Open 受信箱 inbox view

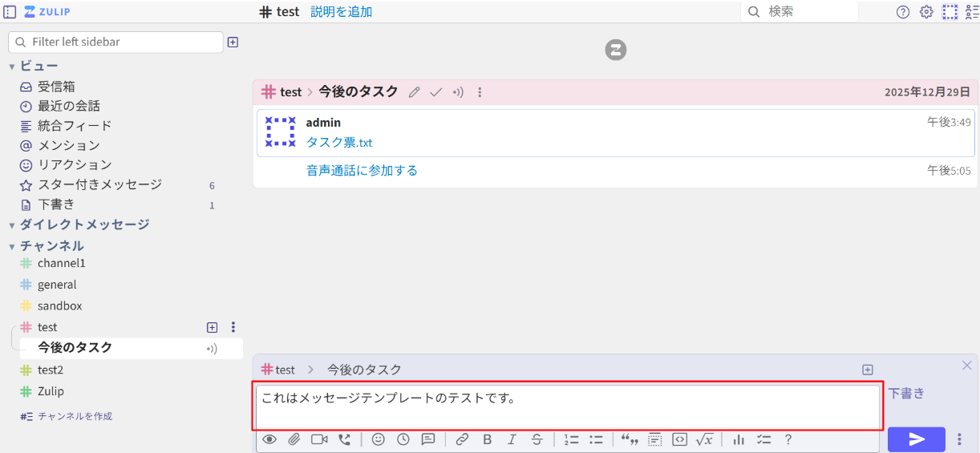[56, 87]
